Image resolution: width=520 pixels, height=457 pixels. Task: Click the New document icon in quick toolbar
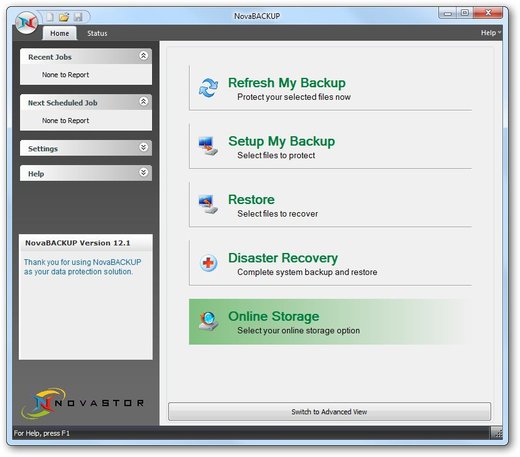tap(50, 17)
